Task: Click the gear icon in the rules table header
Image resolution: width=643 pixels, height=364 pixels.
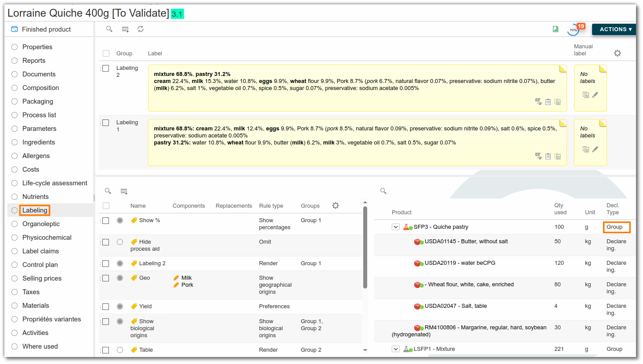Action: pyautogui.click(x=336, y=205)
